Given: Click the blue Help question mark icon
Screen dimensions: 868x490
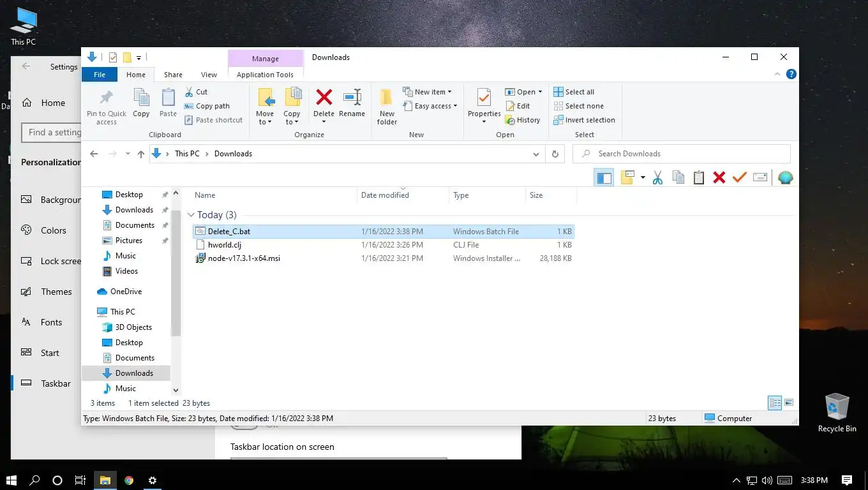Looking at the screenshot, I should (791, 75).
